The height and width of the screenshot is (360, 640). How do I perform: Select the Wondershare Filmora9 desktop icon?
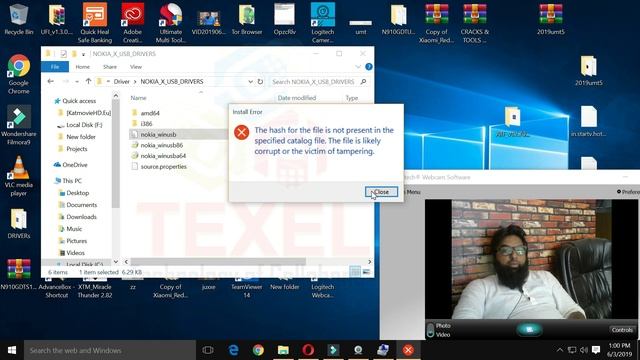click(x=18, y=125)
